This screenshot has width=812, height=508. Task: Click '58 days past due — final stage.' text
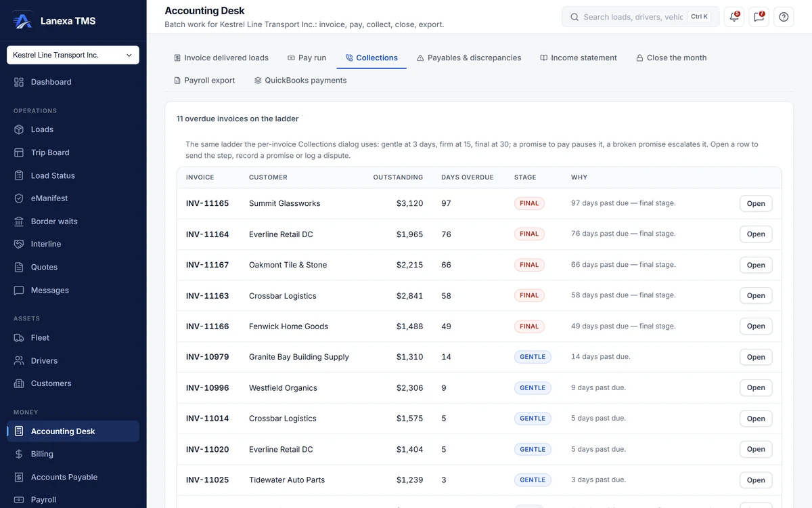[x=623, y=295]
